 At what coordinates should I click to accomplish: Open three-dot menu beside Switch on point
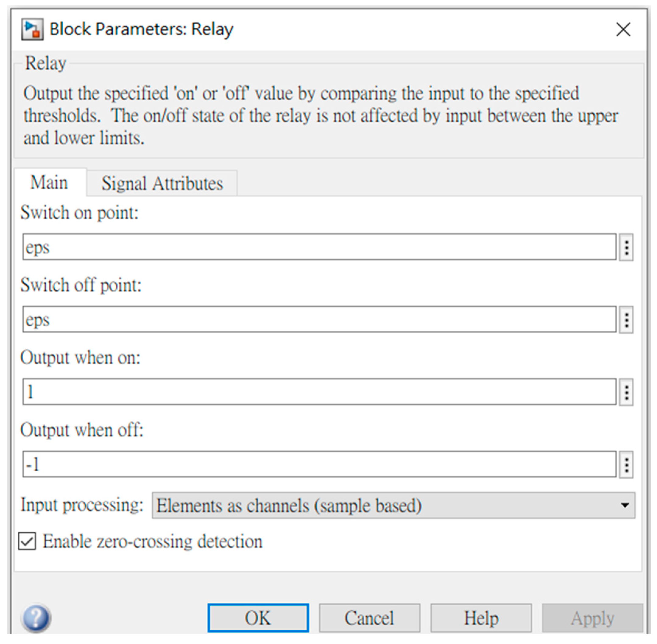point(626,247)
